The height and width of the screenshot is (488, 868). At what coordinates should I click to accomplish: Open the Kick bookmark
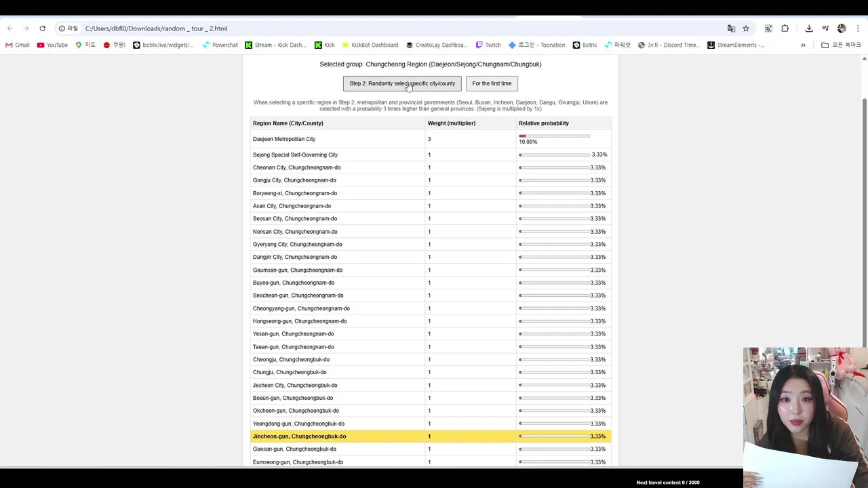(324, 45)
